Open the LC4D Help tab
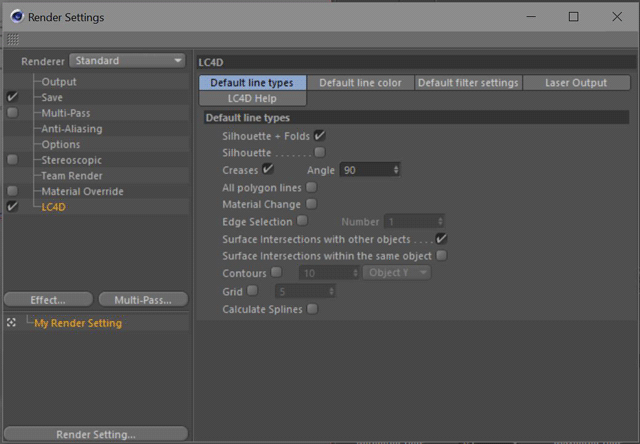640x444 pixels. point(252,98)
